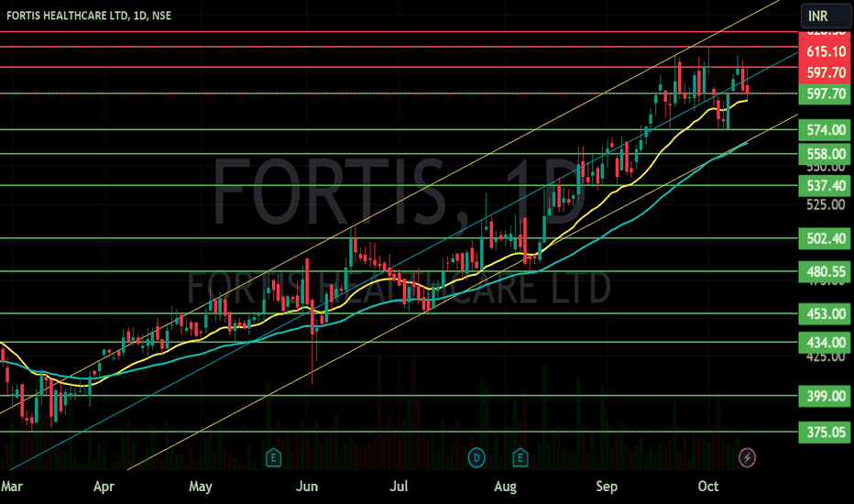The height and width of the screenshot is (504, 854).
Task: Select the 502.40 price label
Action: coord(825,238)
